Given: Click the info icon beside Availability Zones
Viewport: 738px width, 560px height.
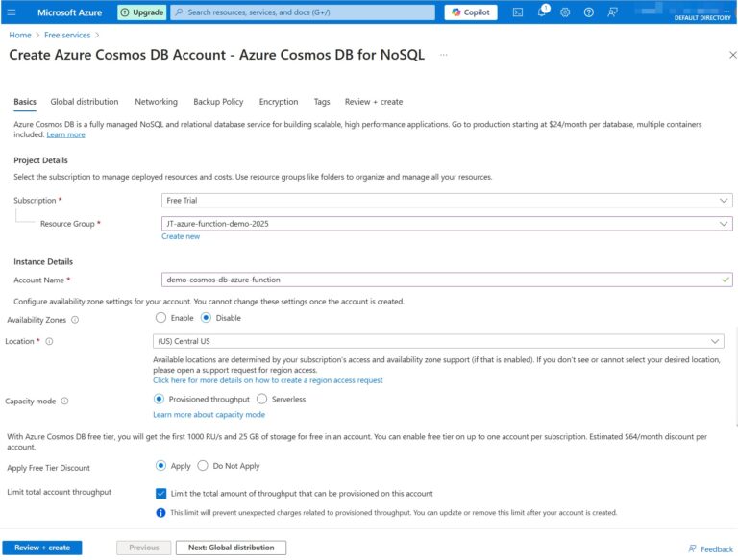Looking at the screenshot, I should point(75,319).
